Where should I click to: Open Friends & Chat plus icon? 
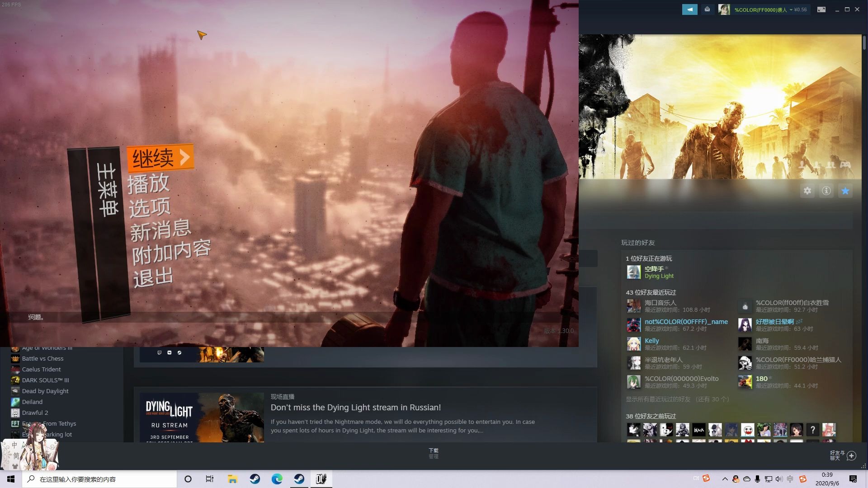point(851,455)
